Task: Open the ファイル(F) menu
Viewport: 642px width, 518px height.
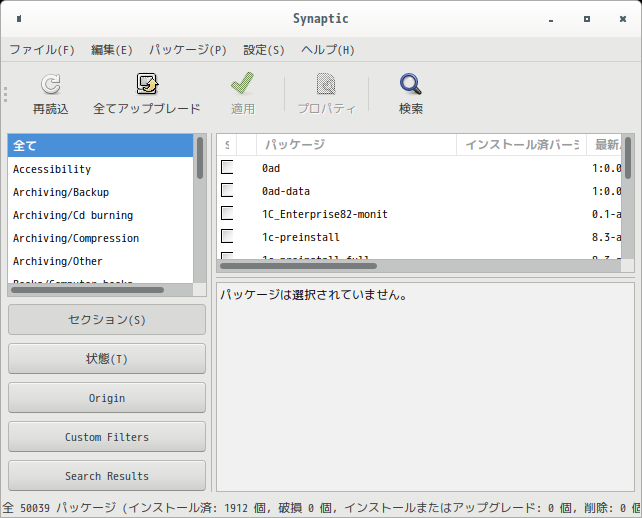Action: tap(42, 50)
